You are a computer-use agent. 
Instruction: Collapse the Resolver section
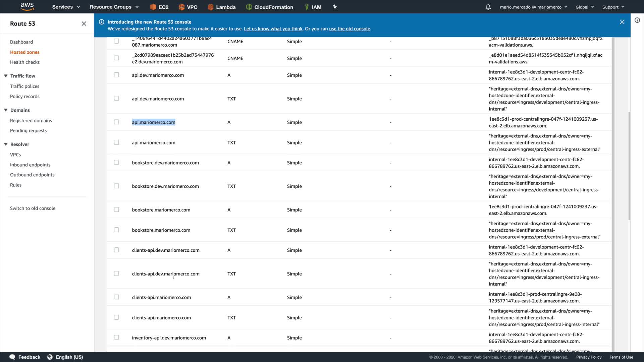coord(6,144)
